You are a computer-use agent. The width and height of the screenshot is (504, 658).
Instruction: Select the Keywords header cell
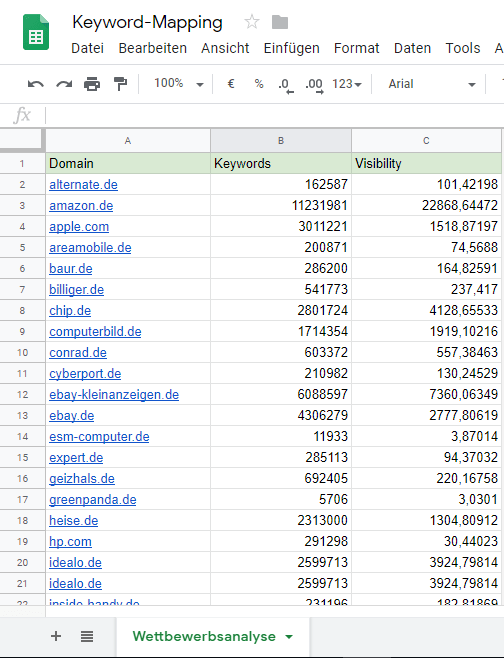[x=281, y=163]
